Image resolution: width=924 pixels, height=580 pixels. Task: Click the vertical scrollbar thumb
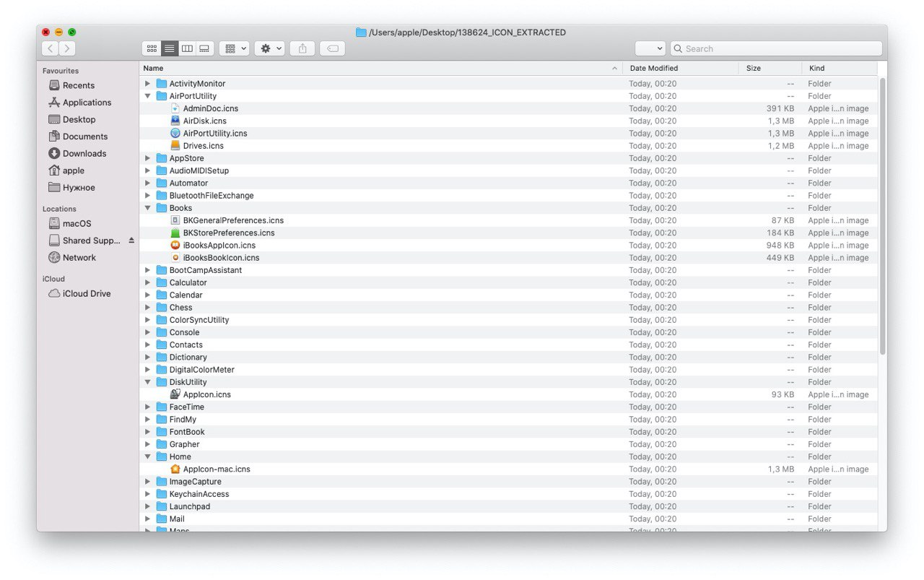[x=882, y=215]
